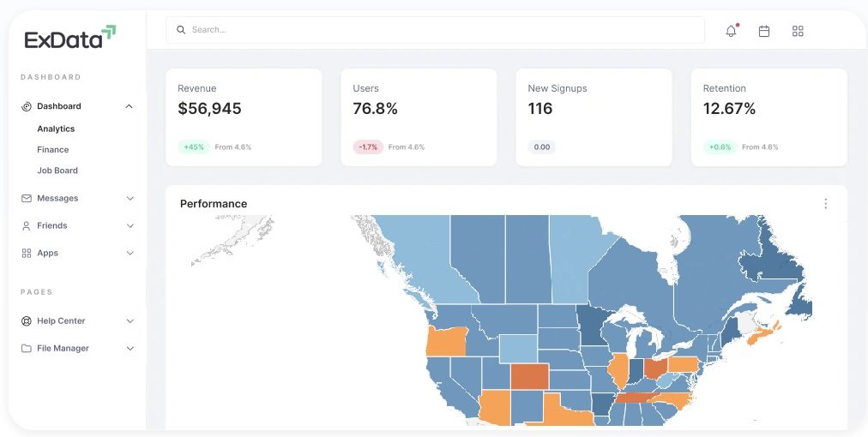Open the Finance sidebar item

pyautogui.click(x=53, y=149)
